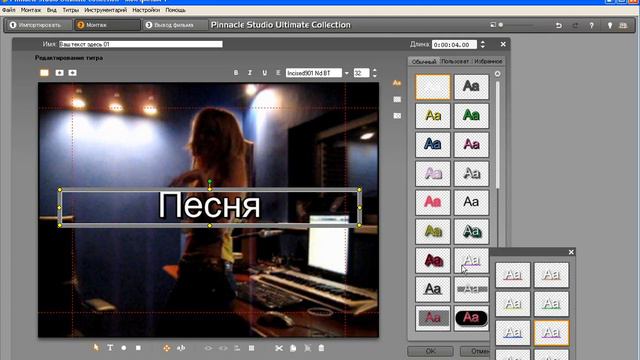Open the Титры menu
Screen dimensions: 640x360
(x=71, y=10)
